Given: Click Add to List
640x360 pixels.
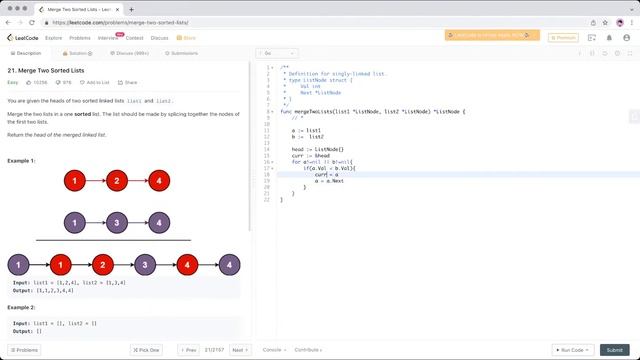Looking at the screenshot, I should pos(94,82).
